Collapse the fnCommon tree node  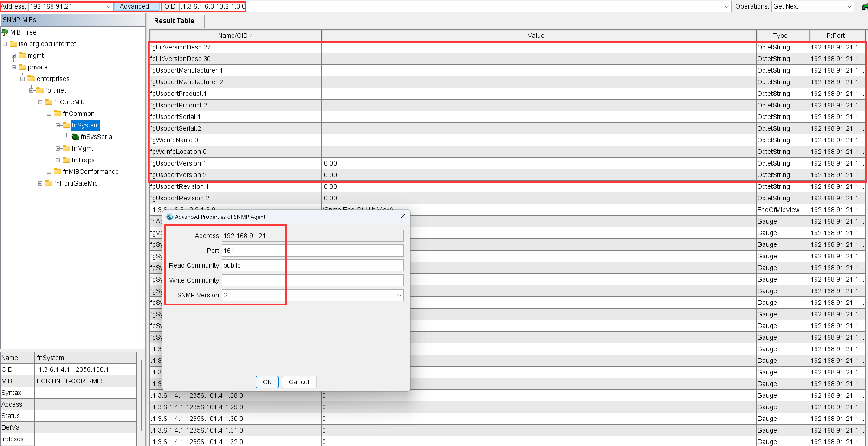49,114
